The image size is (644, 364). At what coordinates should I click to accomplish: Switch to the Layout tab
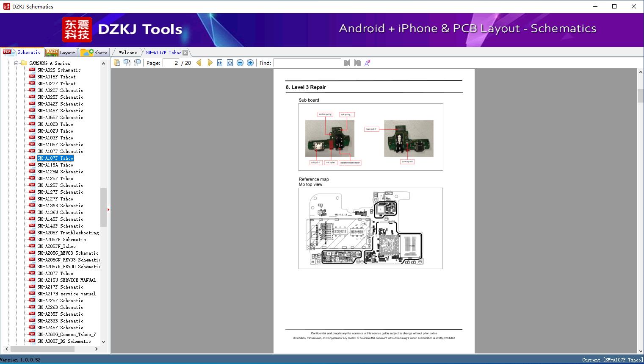(61, 53)
